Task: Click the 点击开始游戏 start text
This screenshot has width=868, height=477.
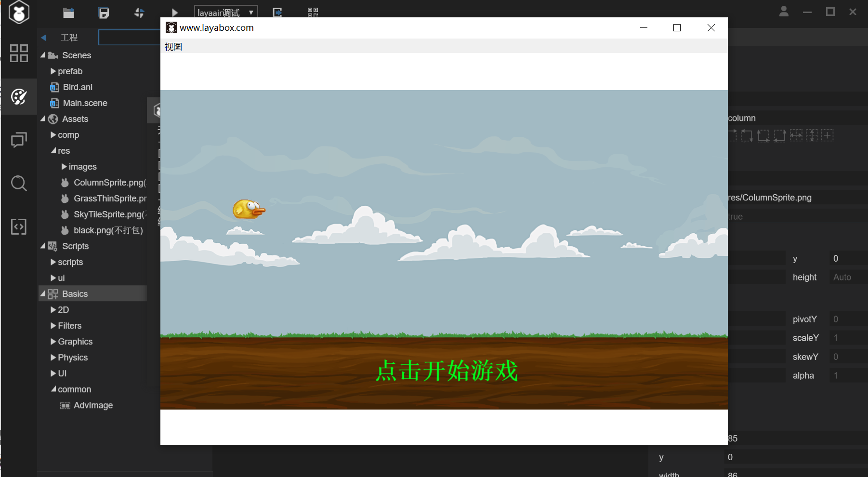Action: coord(447,371)
